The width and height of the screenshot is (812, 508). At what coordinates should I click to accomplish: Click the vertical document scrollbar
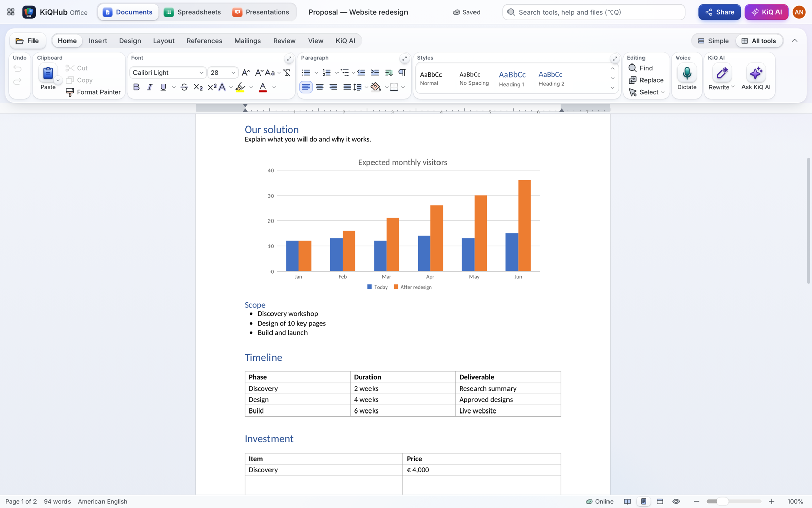(808, 221)
